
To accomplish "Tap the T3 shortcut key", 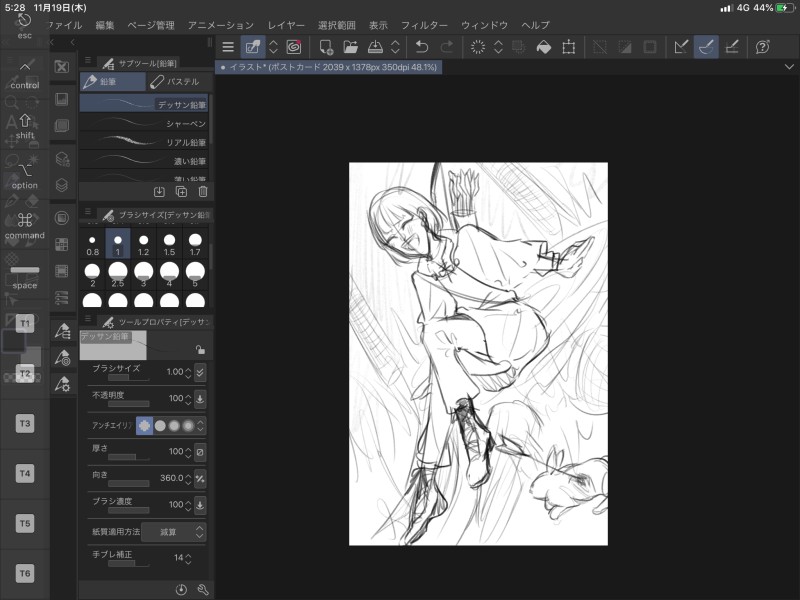I will 24,423.
